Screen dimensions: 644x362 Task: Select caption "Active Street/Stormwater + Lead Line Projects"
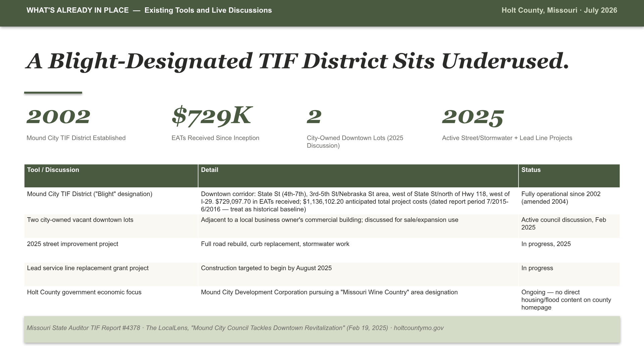pyautogui.click(x=507, y=138)
